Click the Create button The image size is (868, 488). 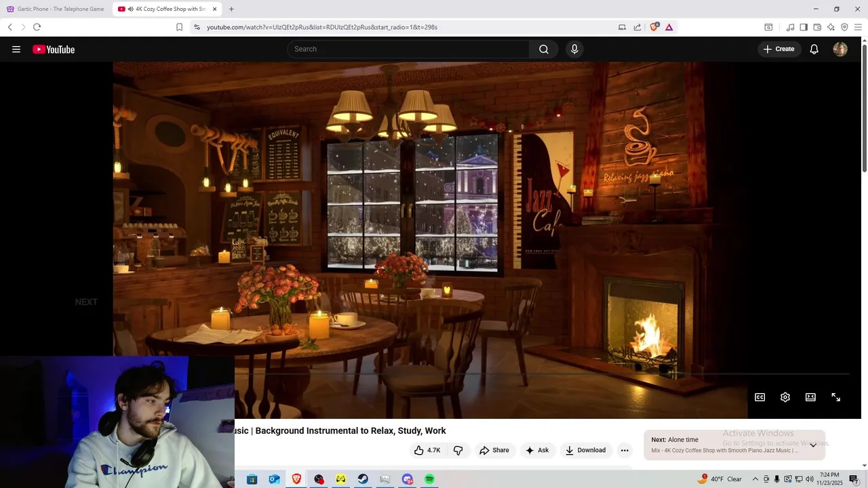click(779, 49)
